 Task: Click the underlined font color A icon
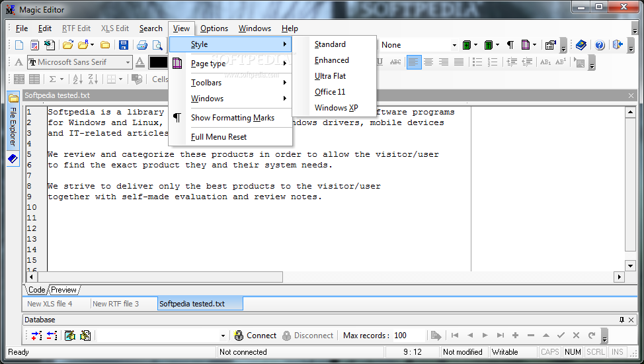140,62
